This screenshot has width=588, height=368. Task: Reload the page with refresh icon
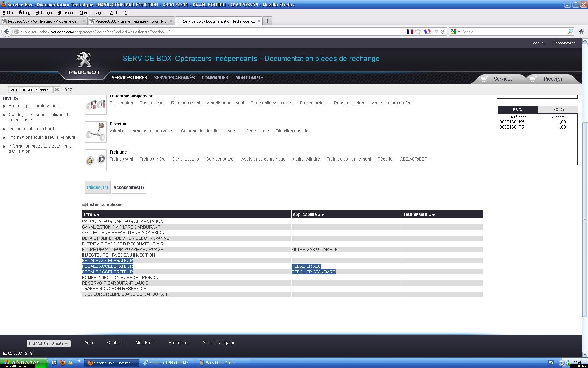[442, 32]
